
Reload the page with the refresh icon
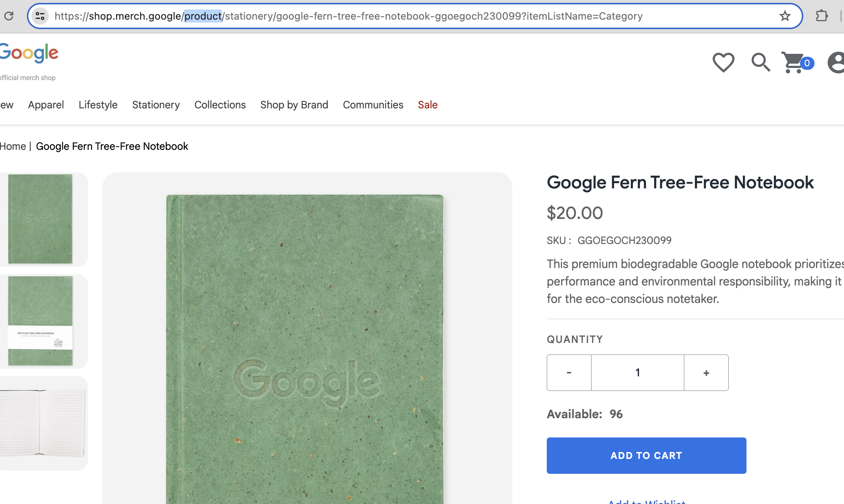pyautogui.click(x=9, y=16)
